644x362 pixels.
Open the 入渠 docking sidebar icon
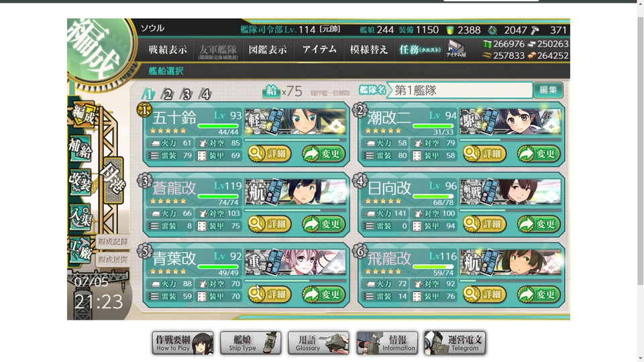80,217
